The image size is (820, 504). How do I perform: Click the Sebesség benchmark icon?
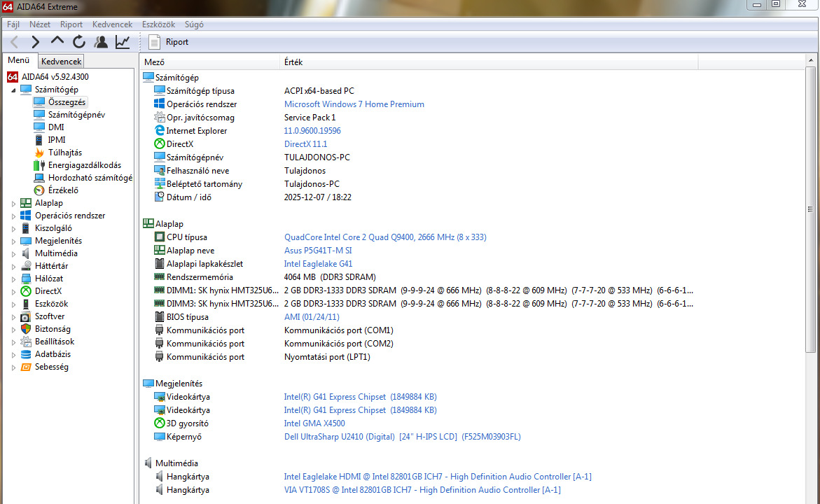[x=26, y=367]
